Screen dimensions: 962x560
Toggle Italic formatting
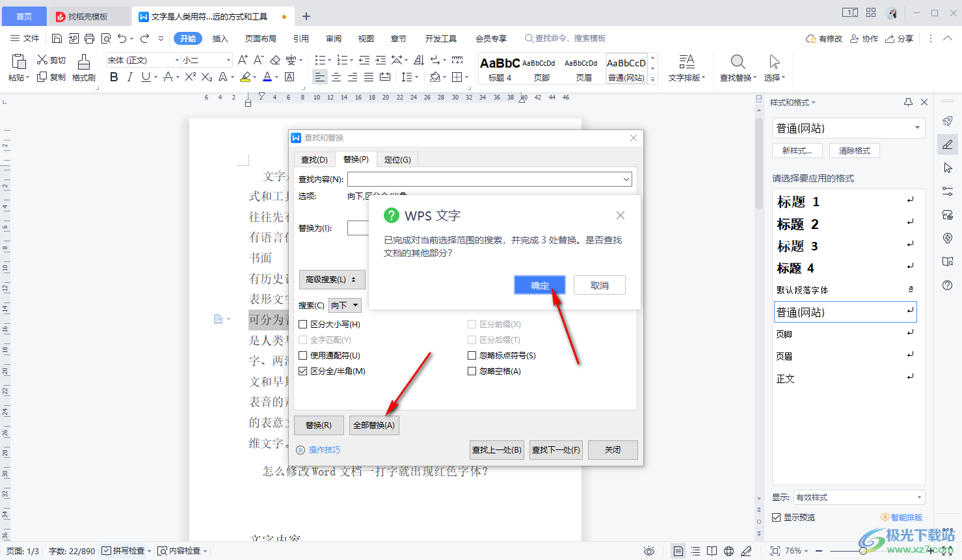point(129,77)
